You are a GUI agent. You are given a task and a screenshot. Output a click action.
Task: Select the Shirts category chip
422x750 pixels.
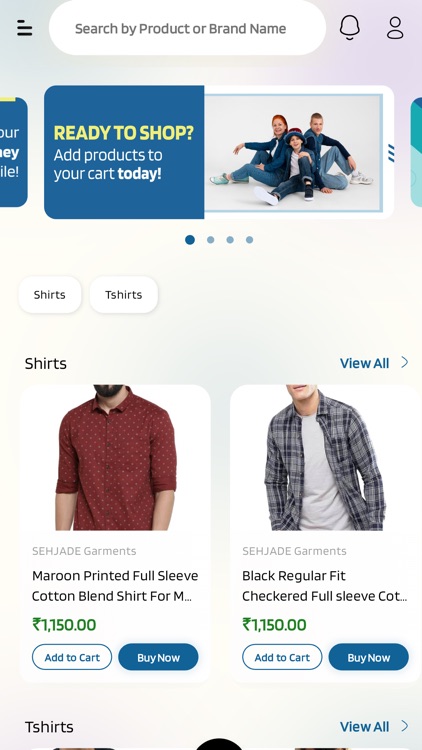[x=50, y=295]
